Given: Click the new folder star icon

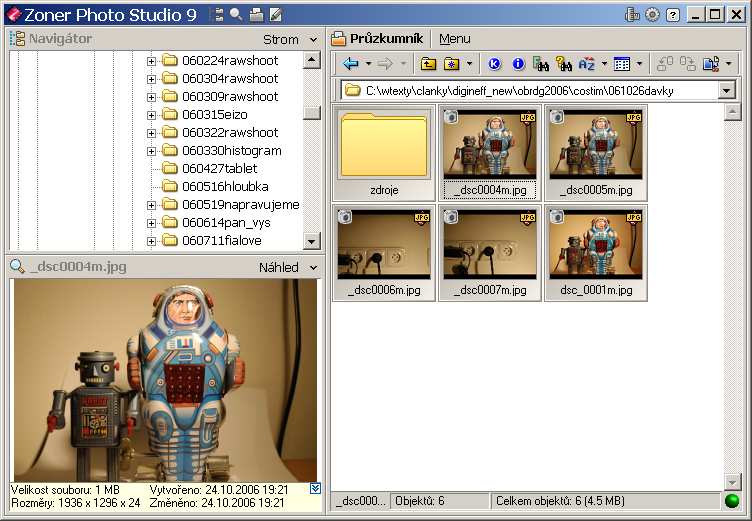Looking at the screenshot, I should tap(452, 63).
